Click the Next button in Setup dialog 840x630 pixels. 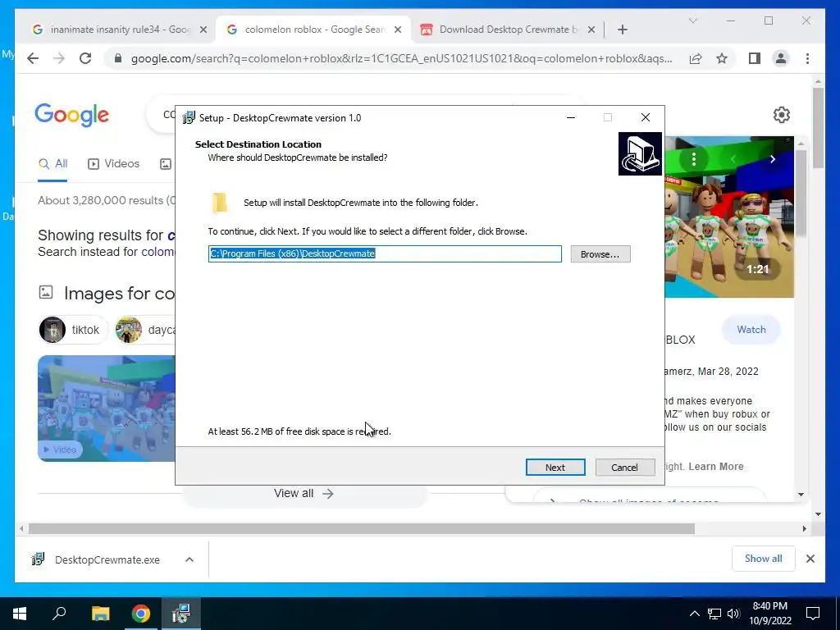pos(555,467)
